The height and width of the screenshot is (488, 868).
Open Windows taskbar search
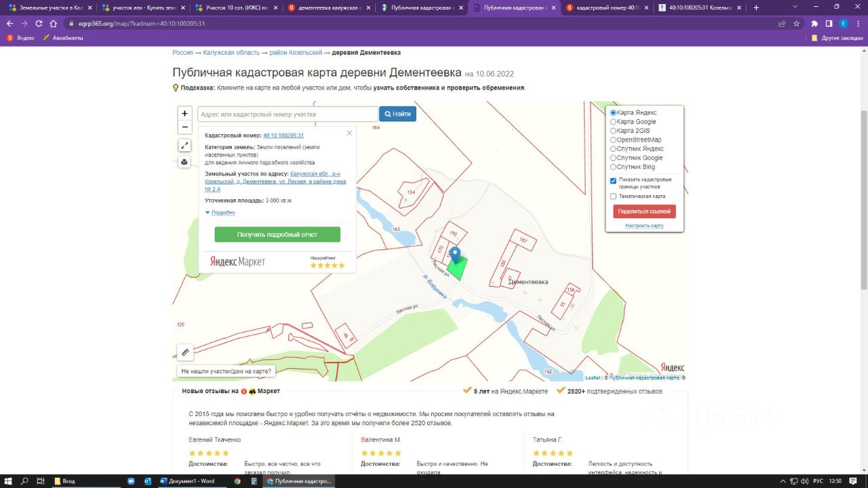tap(24, 481)
